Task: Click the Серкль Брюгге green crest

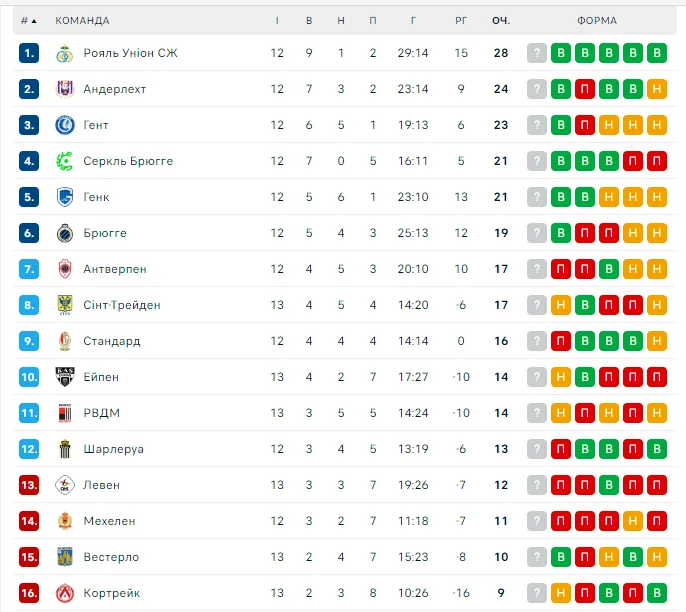Action: click(x=65, y=161)
